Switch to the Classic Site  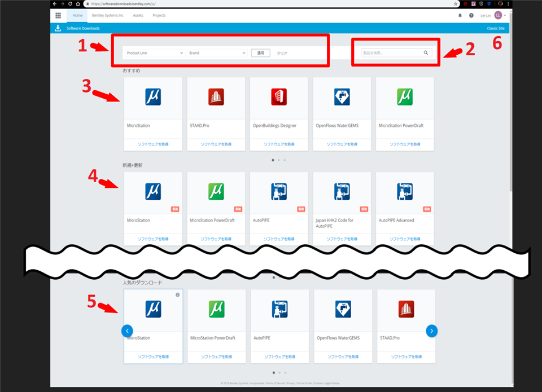point(496,28)
